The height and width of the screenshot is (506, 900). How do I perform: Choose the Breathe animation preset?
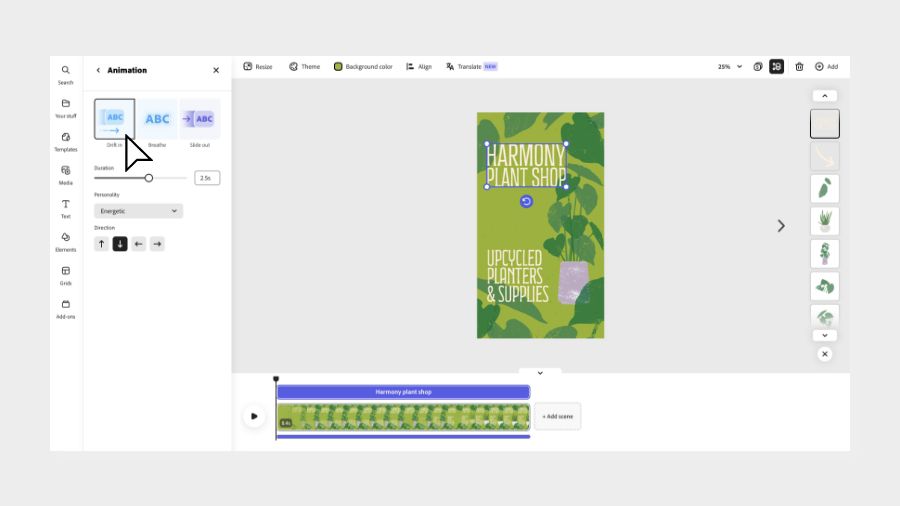157,119
